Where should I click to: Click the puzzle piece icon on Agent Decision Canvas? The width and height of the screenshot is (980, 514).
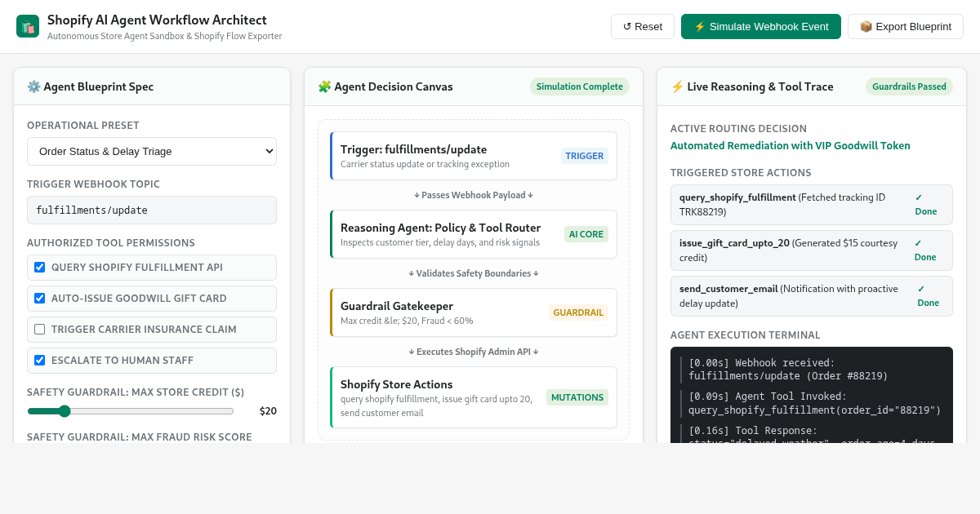click(324, 86)
